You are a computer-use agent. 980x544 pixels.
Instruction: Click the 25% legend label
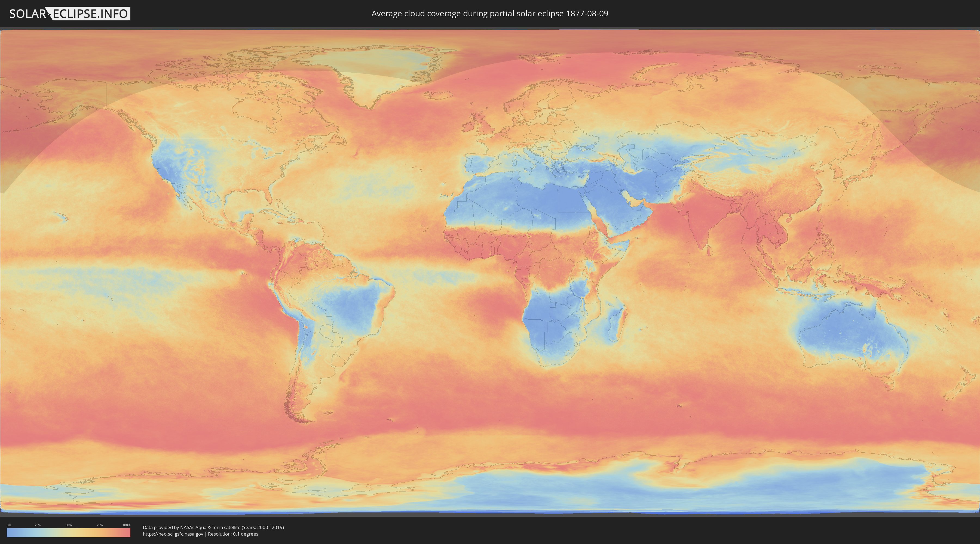tap(38, 525)
